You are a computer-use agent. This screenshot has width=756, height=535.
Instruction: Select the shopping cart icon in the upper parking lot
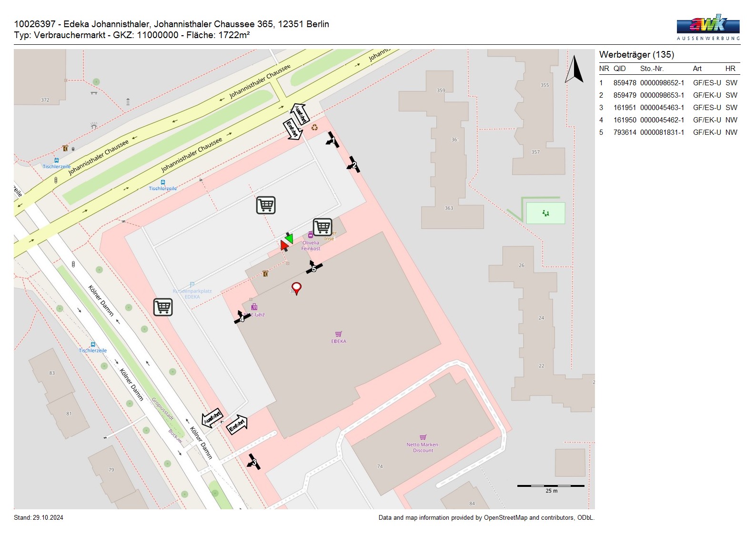(x=266, y=205)
